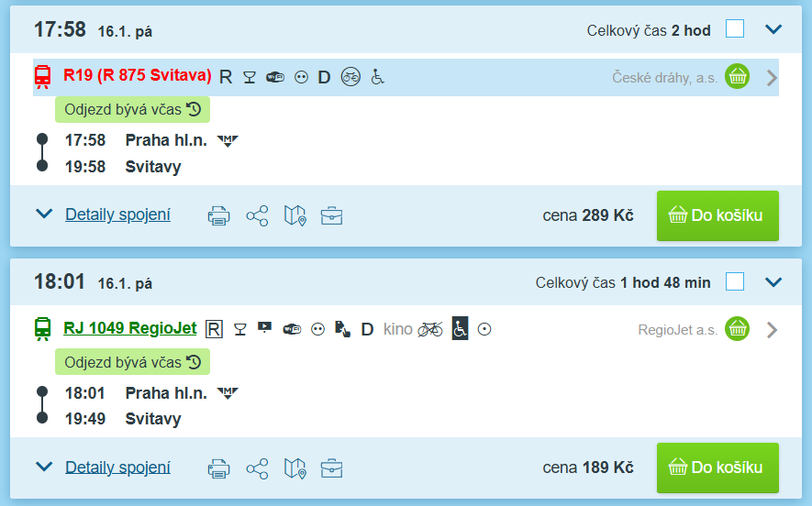Tick the checkbox for the 18:01 connection
Viewport: 812px width, 506px height.
tap(735, 282)
